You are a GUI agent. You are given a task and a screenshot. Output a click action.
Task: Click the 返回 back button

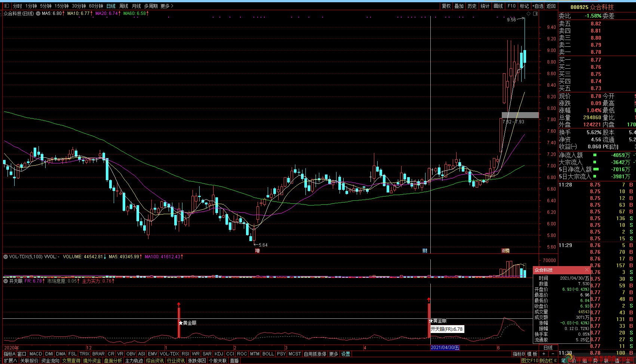click(551, 6)
